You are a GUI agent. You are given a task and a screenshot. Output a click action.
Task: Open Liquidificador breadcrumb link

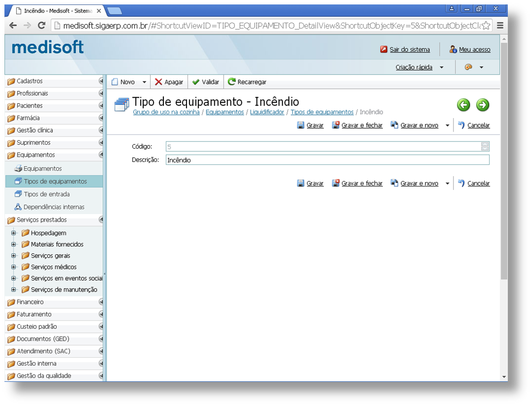(267, 112)
